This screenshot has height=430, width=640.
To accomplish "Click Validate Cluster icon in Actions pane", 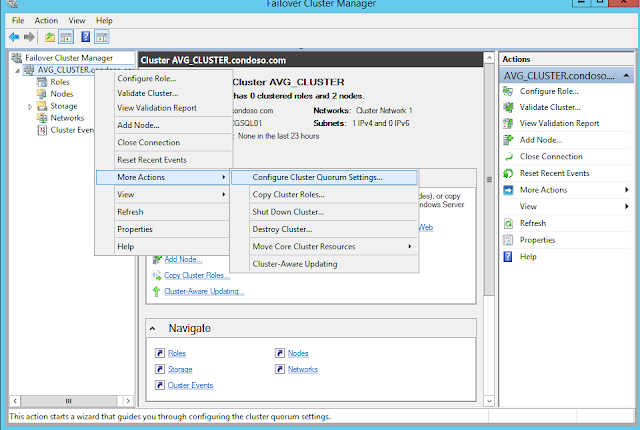I will [508, 107].
